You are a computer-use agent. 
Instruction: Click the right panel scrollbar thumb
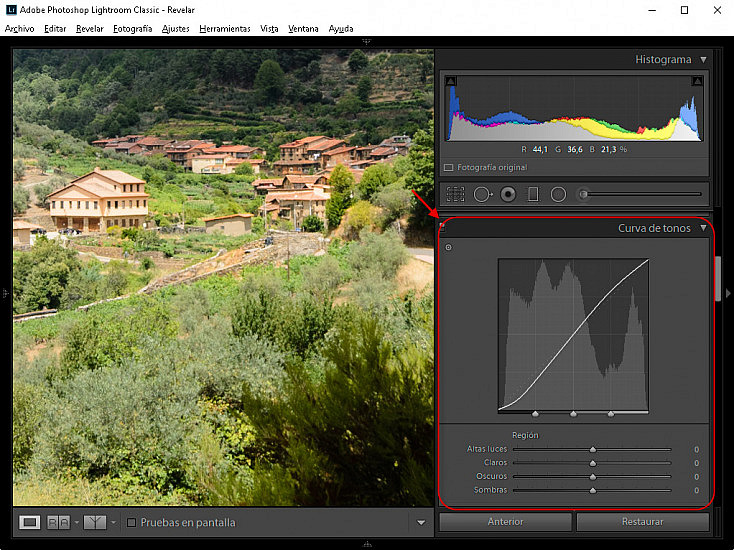718,278
